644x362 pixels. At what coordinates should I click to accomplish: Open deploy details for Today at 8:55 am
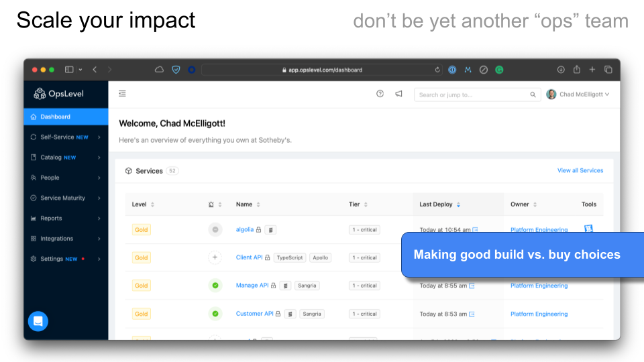472,286
